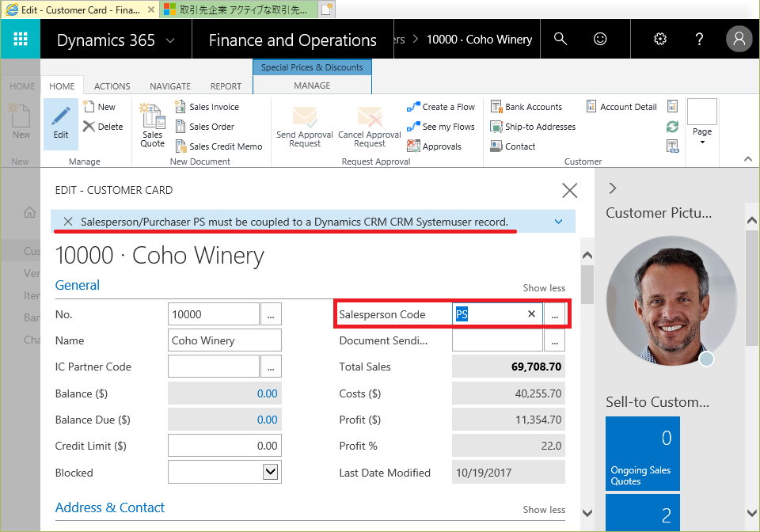Create a Sales Quote
760x532 pixels.
152,126
